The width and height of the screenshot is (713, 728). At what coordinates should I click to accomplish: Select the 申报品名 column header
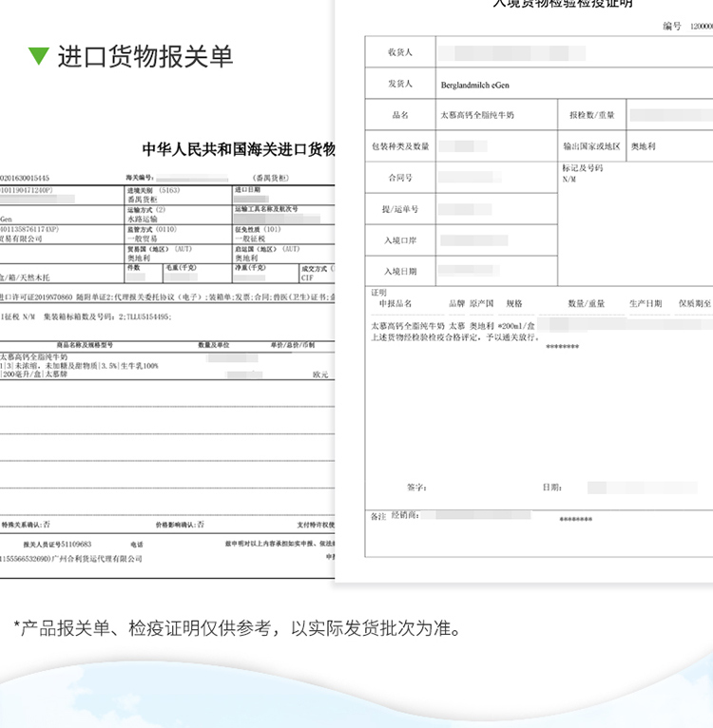click(x=395, y=303)
